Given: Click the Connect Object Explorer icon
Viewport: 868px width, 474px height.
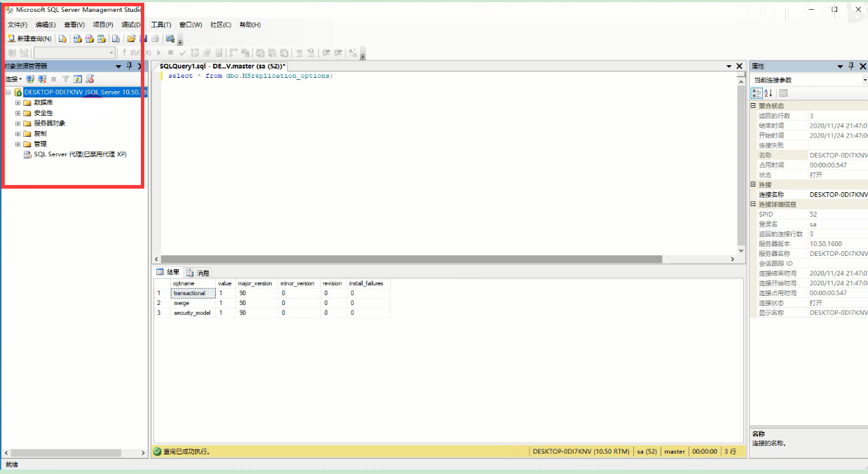Looking at the screenshot, I should tap(30, 79).
